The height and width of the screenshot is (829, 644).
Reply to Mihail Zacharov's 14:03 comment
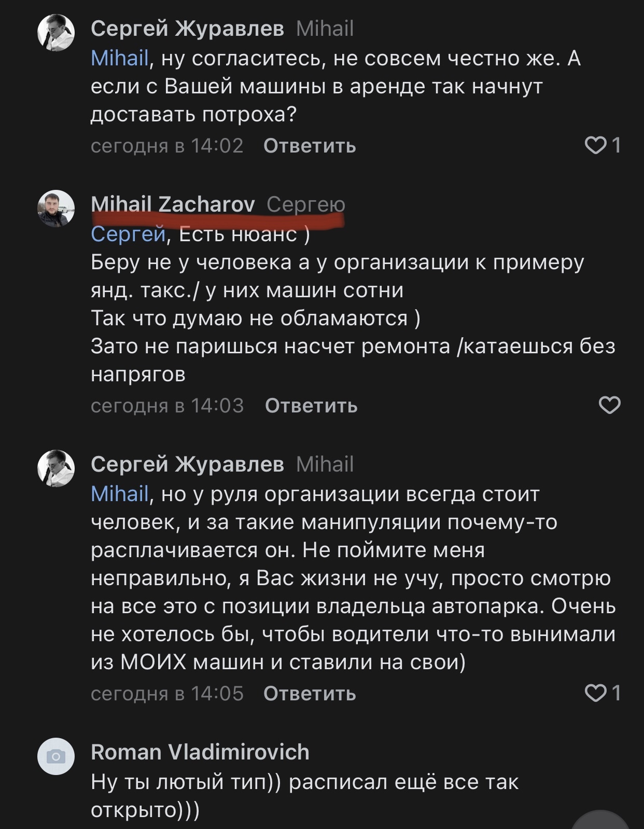tap(311, 406)
